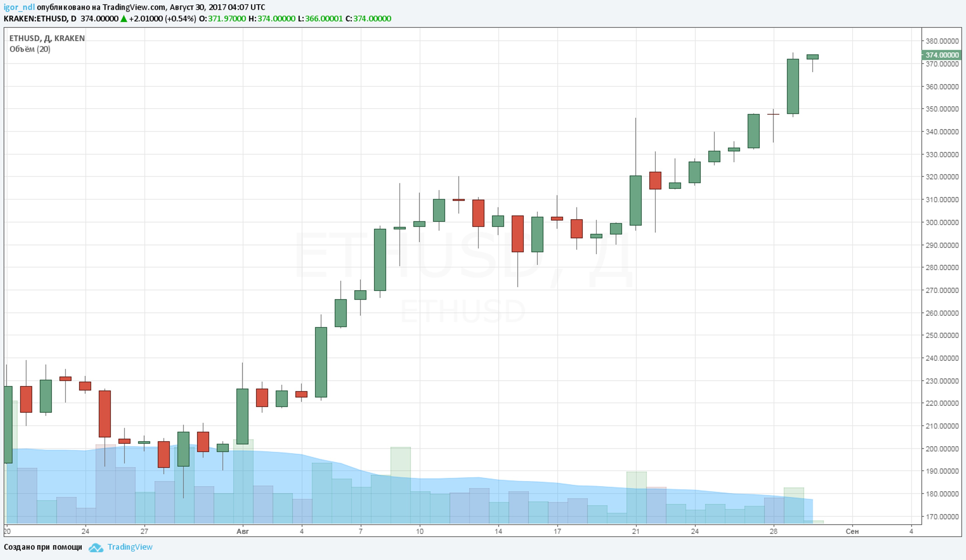Click the 300.00000 price scale label

[942, 222]
